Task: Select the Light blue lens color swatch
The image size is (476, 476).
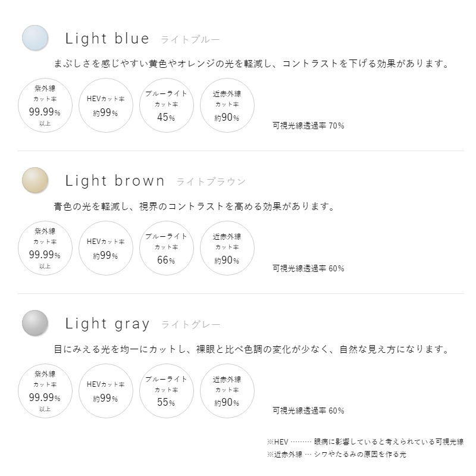Action: [35, 38]
